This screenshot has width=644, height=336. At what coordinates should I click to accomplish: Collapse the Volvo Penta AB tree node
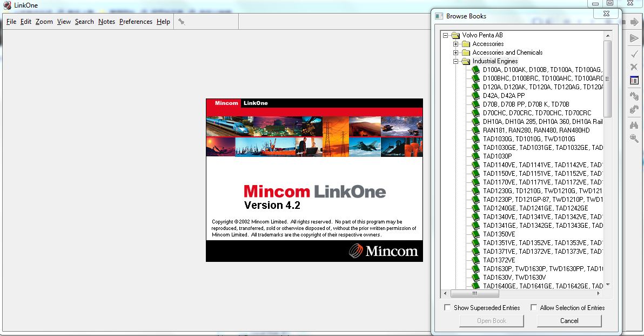click(x=445, y=35)
